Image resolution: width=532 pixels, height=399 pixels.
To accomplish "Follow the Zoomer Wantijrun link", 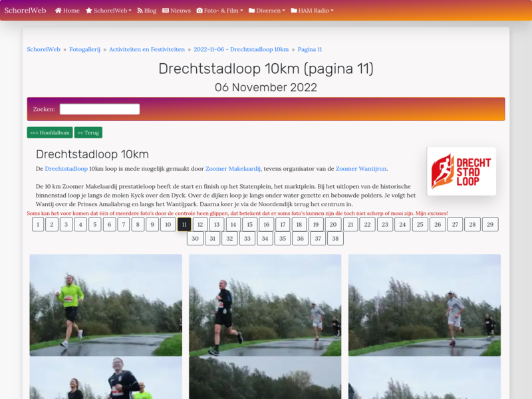I will pos(361,169).
